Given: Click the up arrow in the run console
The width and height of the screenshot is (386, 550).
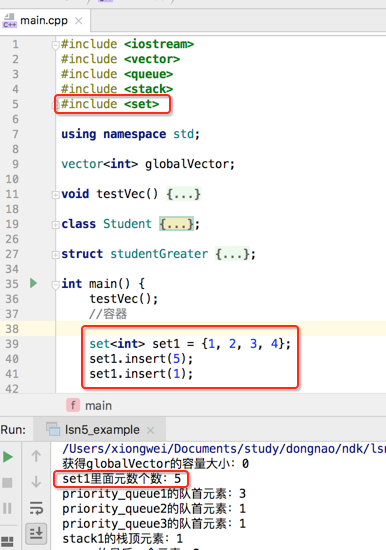Looking at the screenshot, I should (x=36, y=456).
